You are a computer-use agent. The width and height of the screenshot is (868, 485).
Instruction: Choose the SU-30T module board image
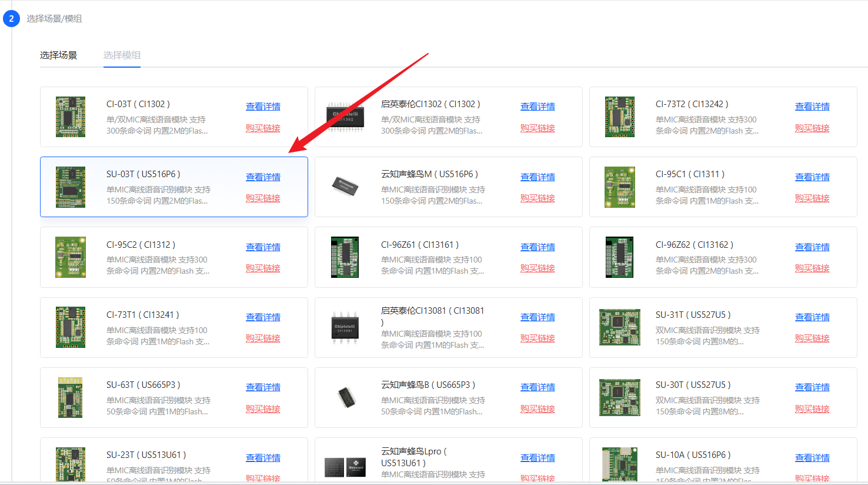620,397
